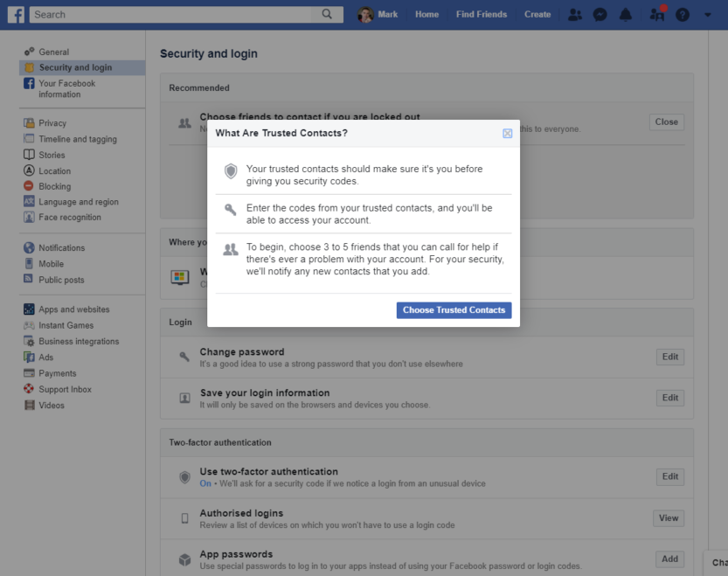Open Messenger icon in top bar
Screen dimensions: 728x576
[x=600, y=15]
